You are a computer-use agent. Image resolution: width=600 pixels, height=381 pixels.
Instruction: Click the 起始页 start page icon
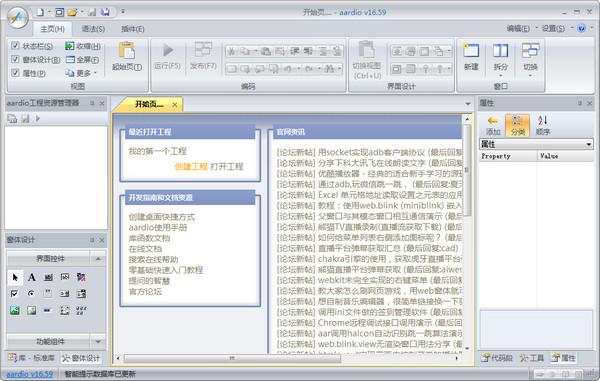127,50
